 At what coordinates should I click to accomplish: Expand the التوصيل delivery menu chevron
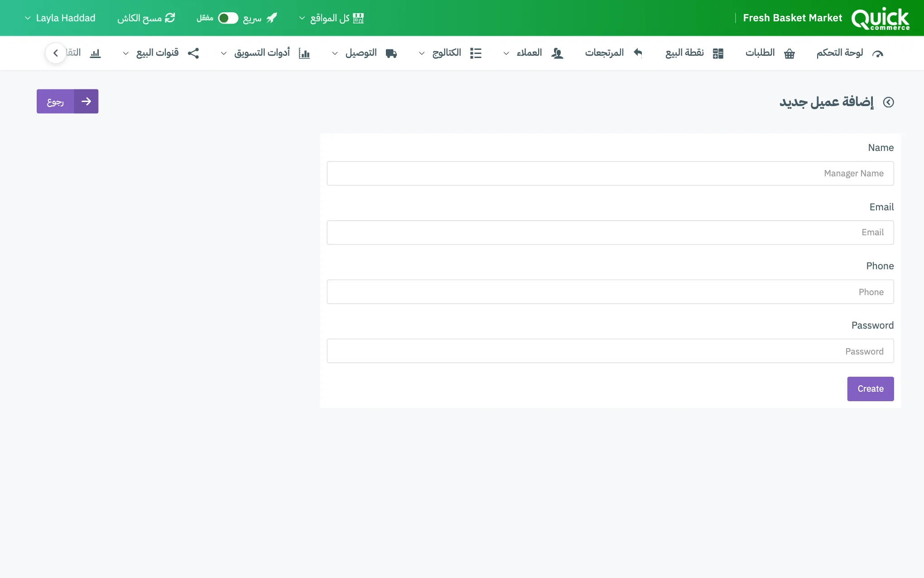[x=335, y=53]
